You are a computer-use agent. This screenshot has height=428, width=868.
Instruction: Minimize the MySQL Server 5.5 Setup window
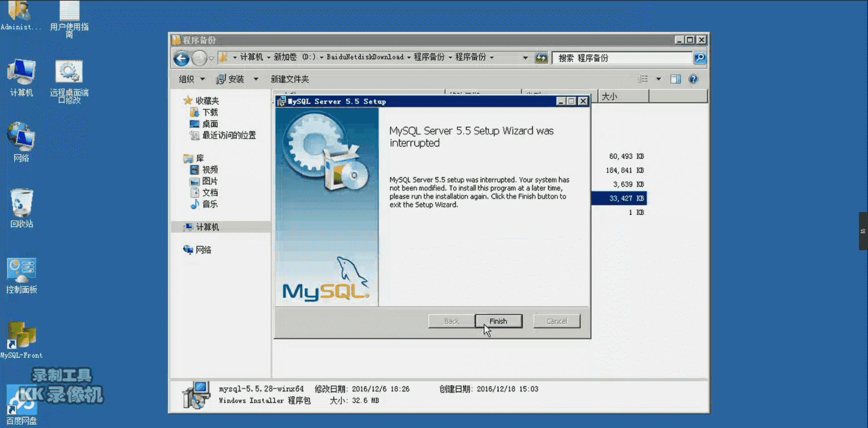pos(561,101)
